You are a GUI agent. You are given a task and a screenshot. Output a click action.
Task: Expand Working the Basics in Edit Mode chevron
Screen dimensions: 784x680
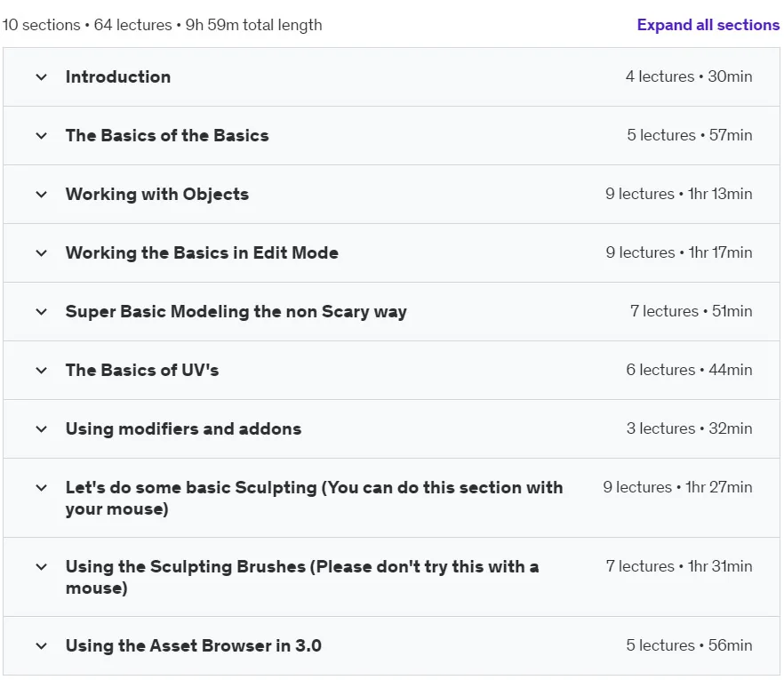[x=42, y=253]
